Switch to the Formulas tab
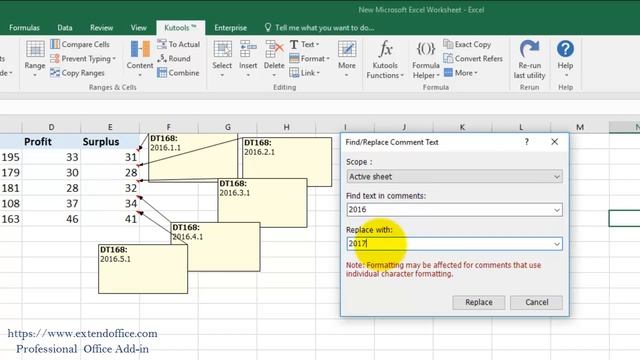Image resolution: width=640 pixels, height=360 pixels. click(24, 28)
